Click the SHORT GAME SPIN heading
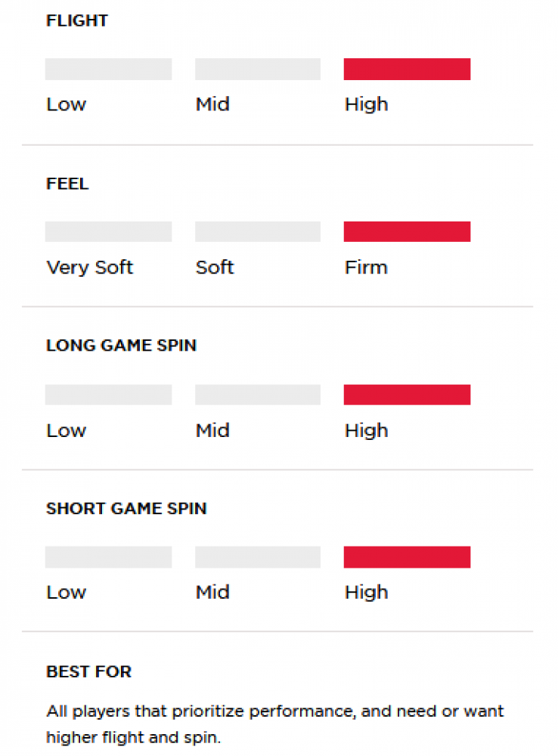The image size is (558, 756). [x=126, y=508]
